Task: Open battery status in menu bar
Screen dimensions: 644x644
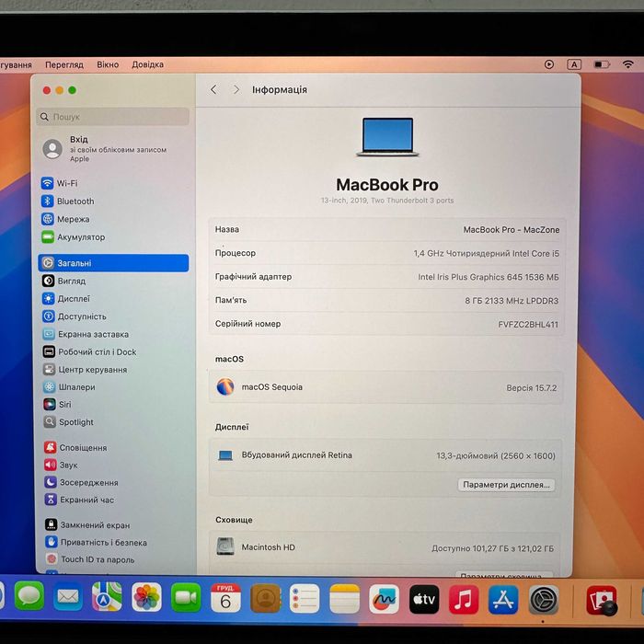Action: point(602,64)
